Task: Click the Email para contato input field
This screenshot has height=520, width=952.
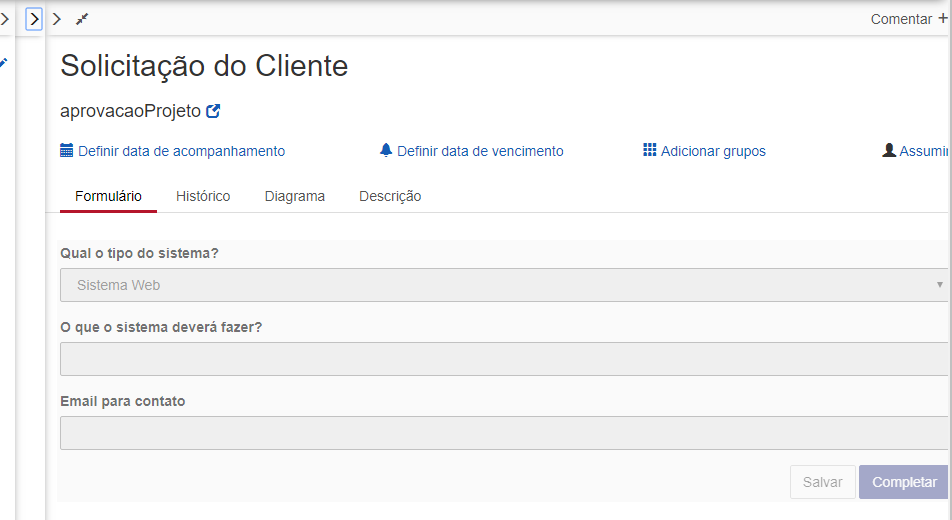Action: (504, 433)
